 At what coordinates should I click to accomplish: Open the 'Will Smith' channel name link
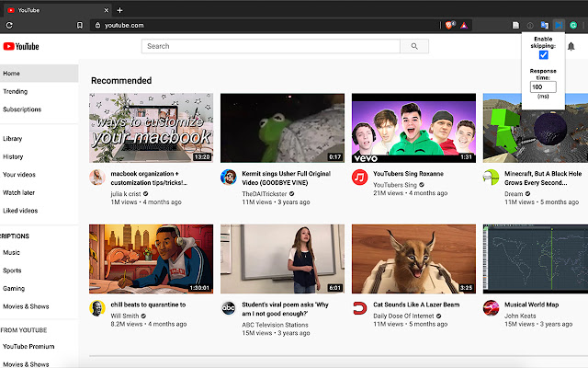(x=125, y=316)
